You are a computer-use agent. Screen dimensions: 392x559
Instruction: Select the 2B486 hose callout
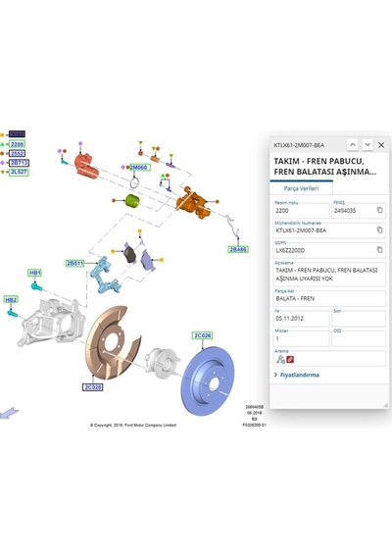click(238, 249)
